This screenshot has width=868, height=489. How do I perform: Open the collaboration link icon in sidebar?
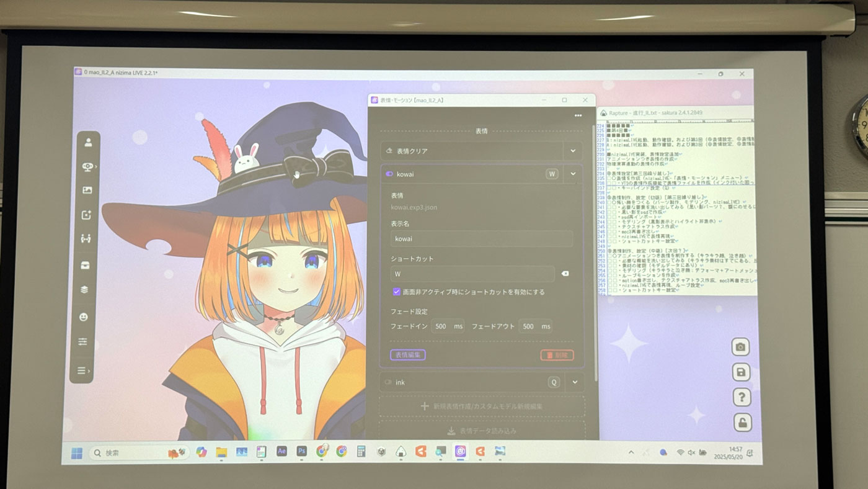tap(86, 239)
